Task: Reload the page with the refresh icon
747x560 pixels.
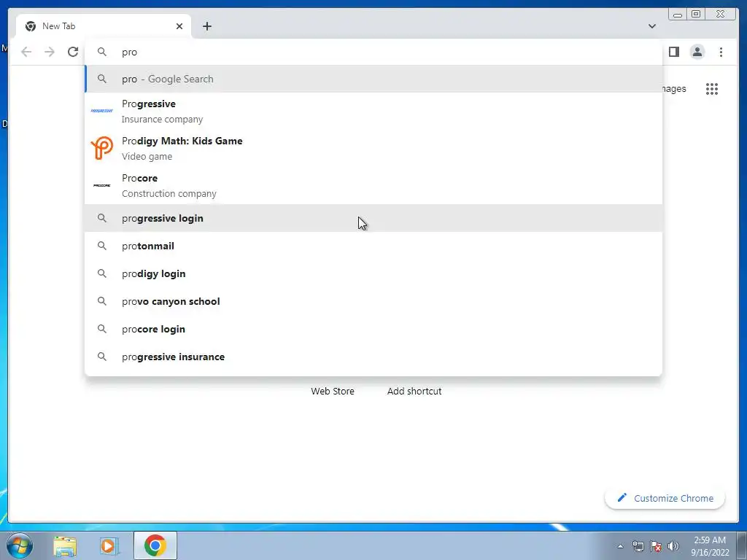Action: coord(73,52)
